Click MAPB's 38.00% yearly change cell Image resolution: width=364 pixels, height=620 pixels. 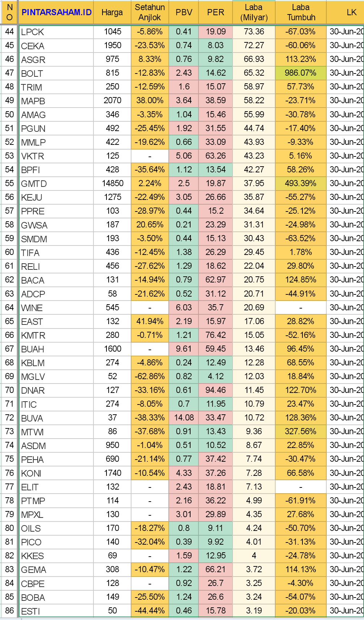[150, 101]
